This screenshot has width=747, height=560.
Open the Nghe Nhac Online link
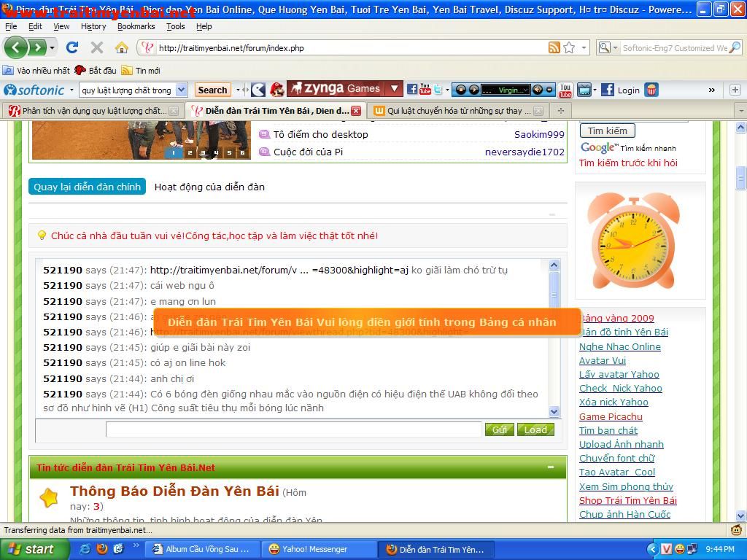pyautogui.click(x=620, y=346)
